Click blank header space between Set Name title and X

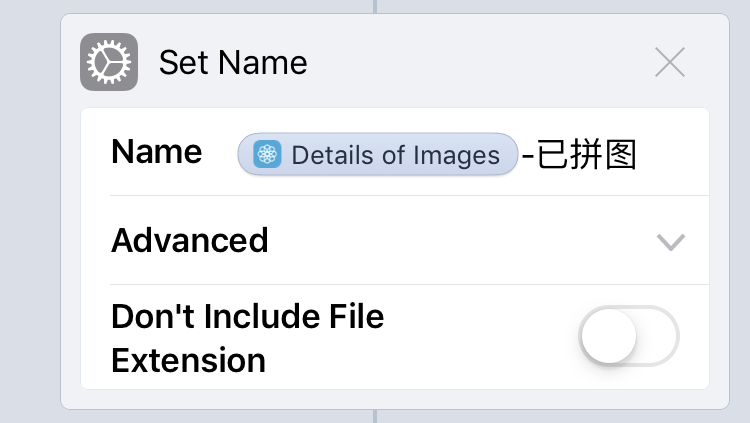[x=480, y=63]
